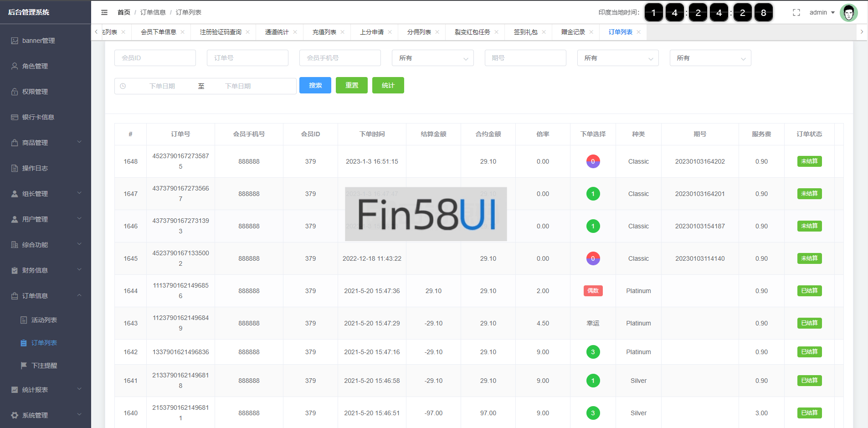Close the 赠金记录 tab

tap(591, 32)
